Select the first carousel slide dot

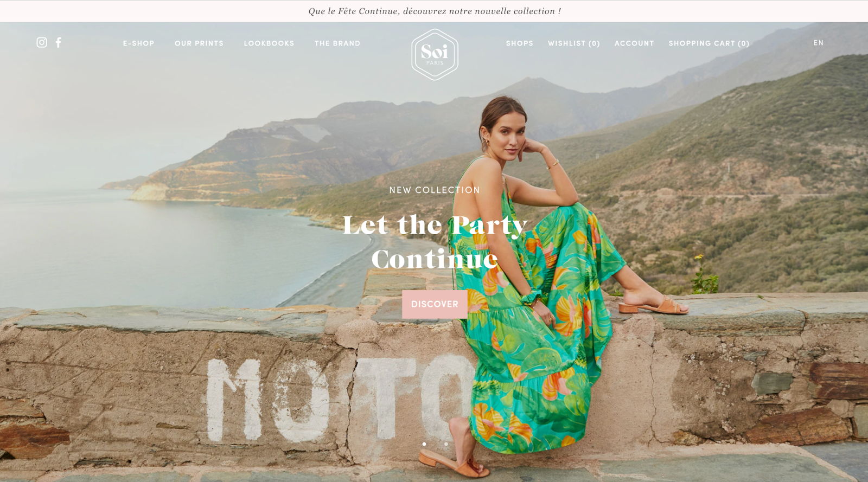[x=424, y=444]
